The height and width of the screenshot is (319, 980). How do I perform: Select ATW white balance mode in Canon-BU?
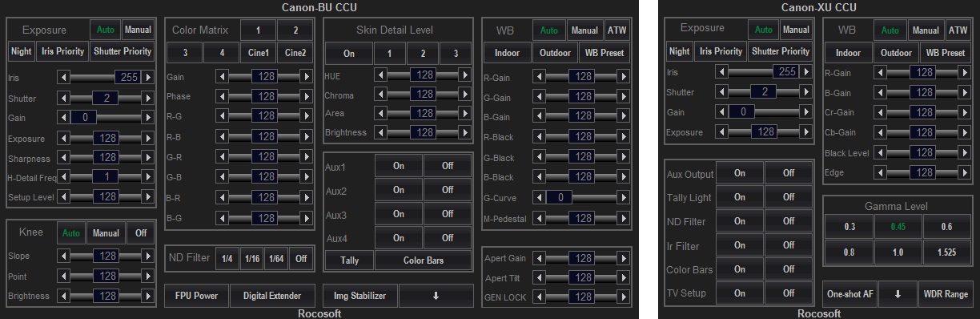tap(617, 30)
